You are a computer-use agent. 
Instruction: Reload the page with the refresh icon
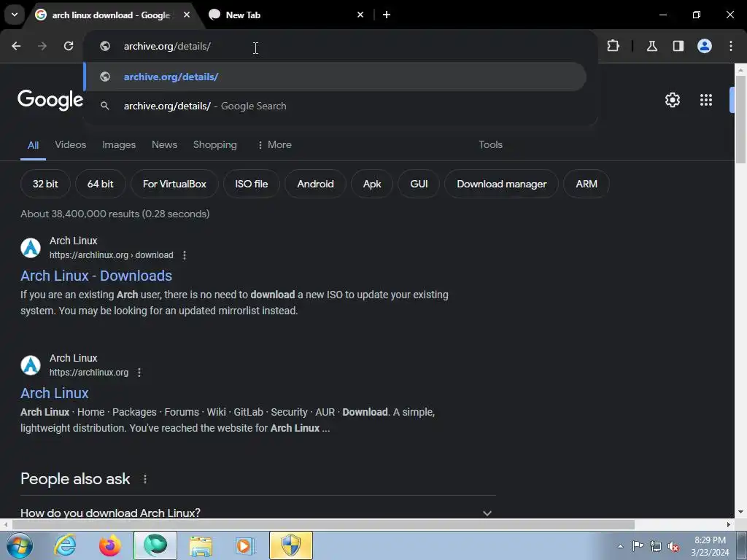click(x=69, y=46)
